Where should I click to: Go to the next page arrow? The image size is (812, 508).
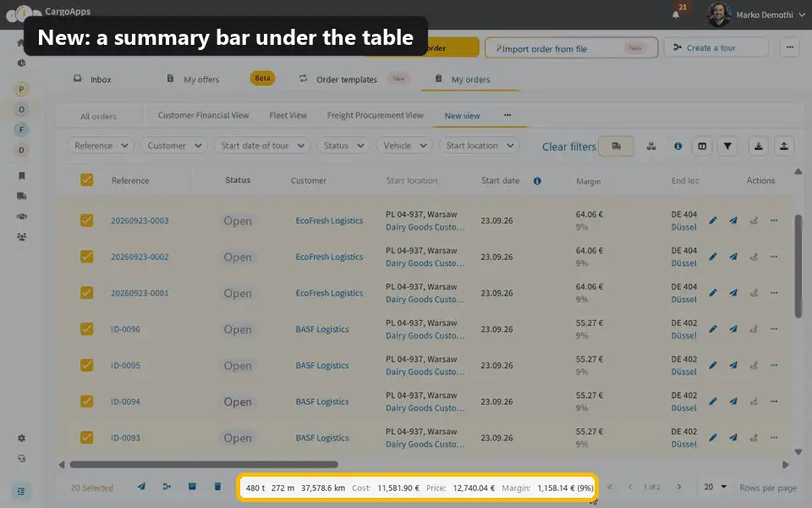679,487
